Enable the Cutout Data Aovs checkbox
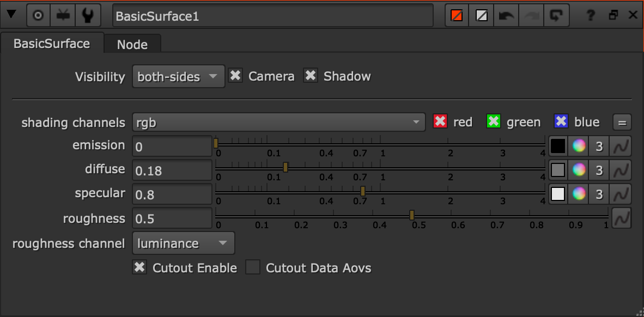This screenshot has width=644, height=317. coord(253,268)
